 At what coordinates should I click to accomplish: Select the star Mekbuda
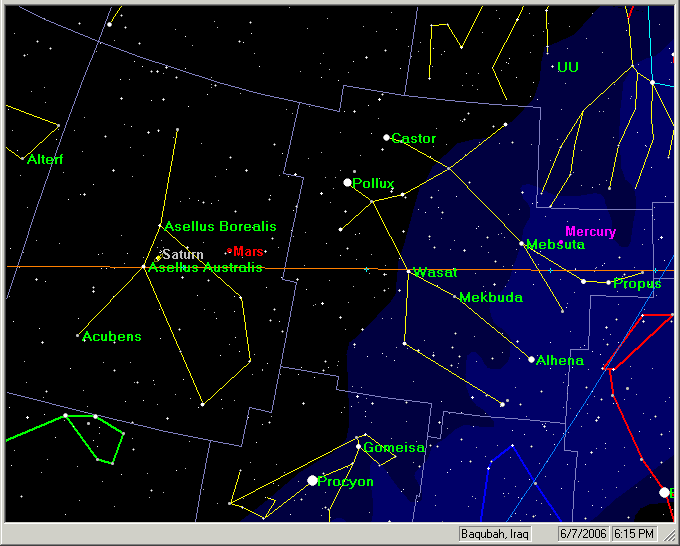point(456,296)
